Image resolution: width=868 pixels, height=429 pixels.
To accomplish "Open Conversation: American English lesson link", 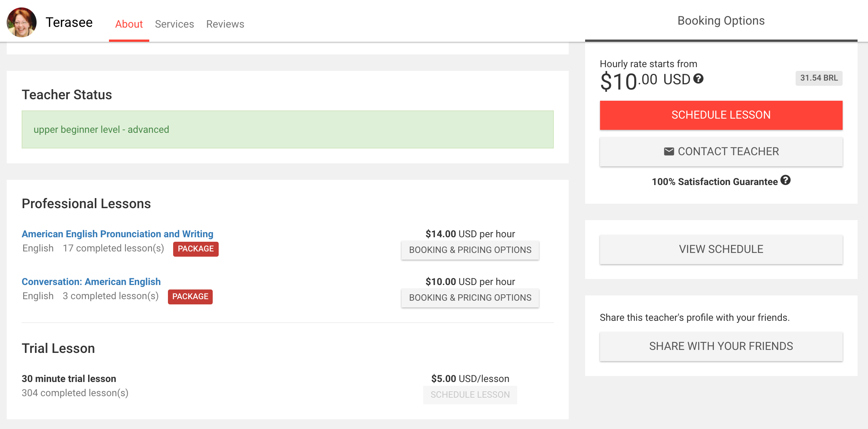I will click(x=91, y=282).
